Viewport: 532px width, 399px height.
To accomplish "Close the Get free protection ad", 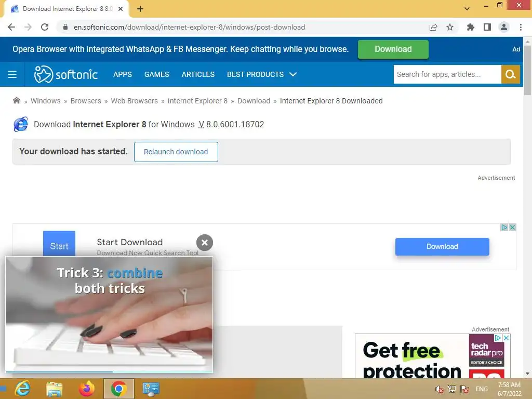I will (506, 338).
